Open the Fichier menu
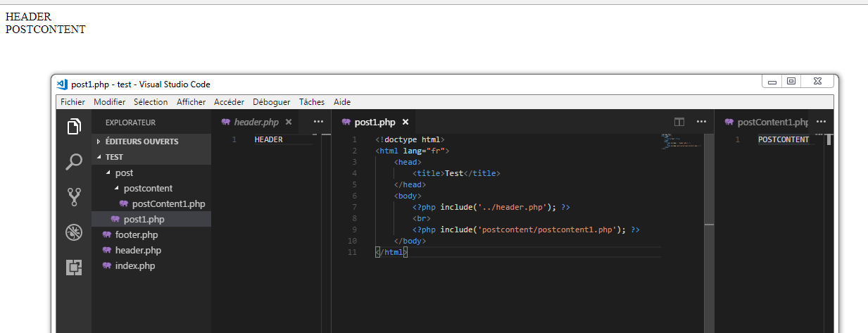868x333 pixels. [73, 102]
